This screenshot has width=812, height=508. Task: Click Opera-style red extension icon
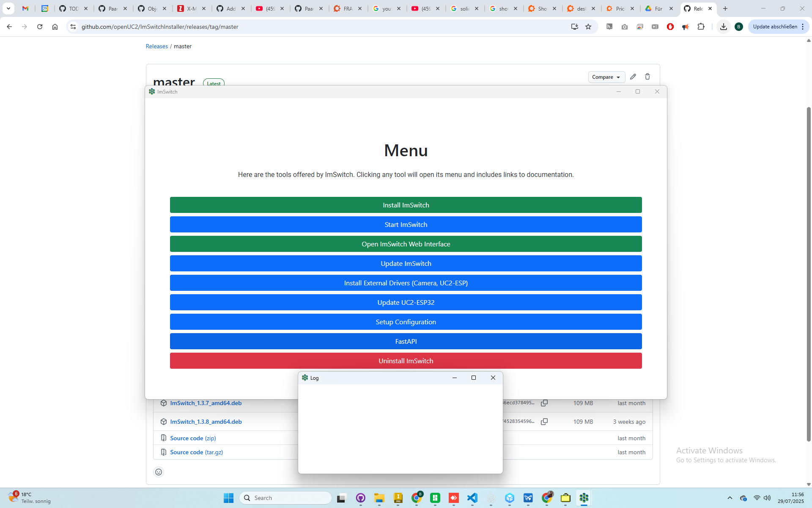(x=670, y=27)
